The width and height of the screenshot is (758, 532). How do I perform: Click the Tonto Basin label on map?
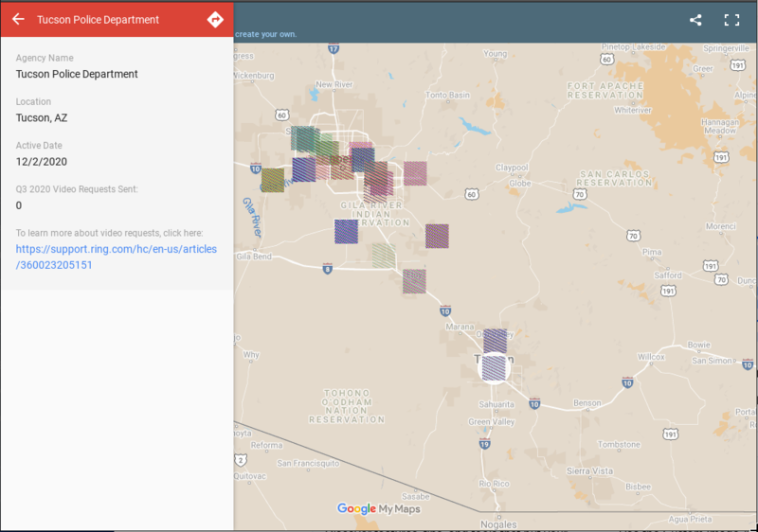coord(447,95)
